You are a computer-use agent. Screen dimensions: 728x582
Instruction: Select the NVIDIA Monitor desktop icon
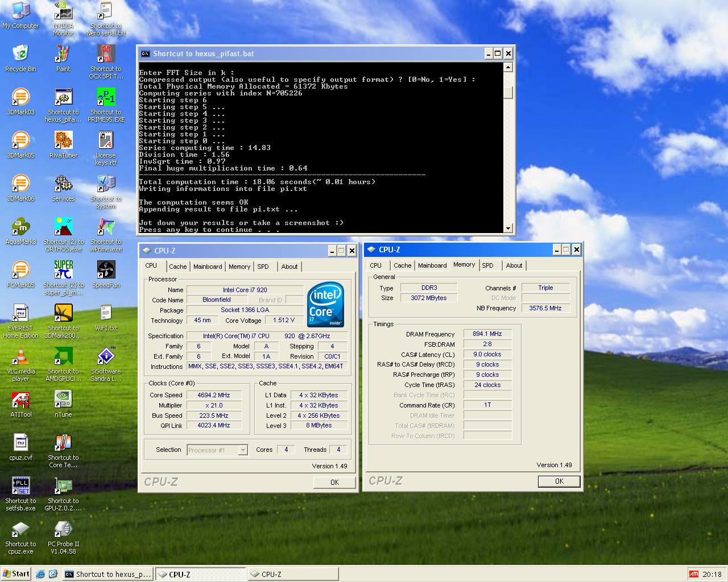63,19
